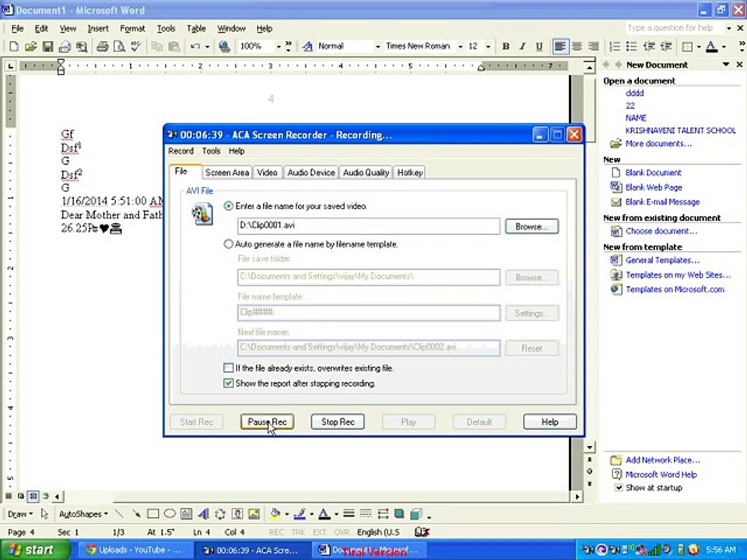Open the AutoShapes dropdown
This screenshot has width=747, height=560.
[x=83, y=514]
